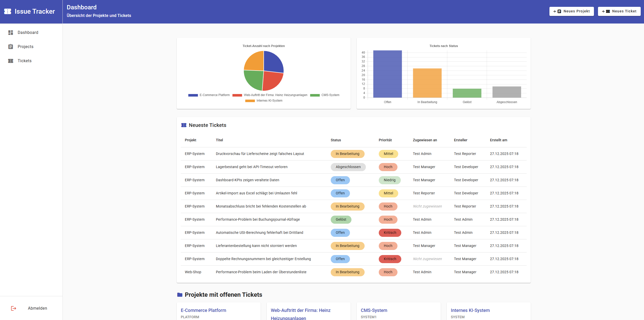
Task: Create a project with Neues Projekt button
Action: pos(571,11)
